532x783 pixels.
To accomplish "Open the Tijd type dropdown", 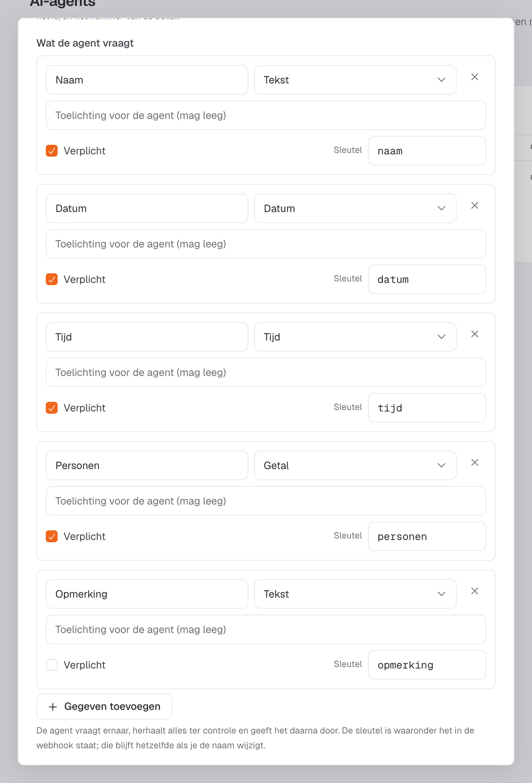I will [x=355, y=337].
